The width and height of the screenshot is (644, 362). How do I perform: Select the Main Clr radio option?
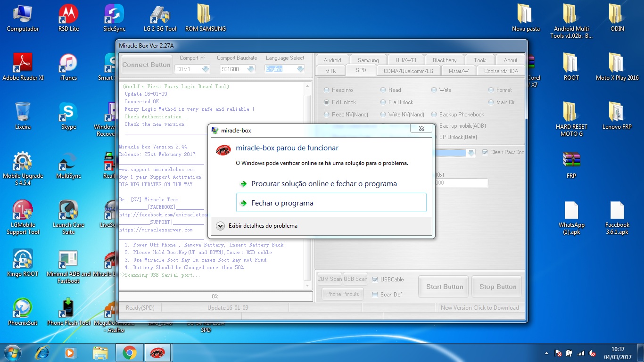pos(491,102)
